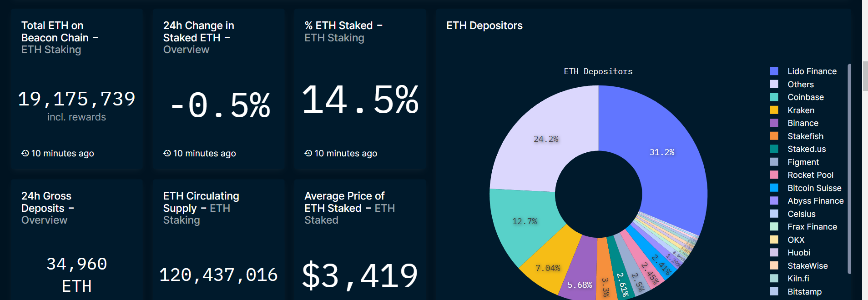Toggle the Rocket Pool legend entry
The image size is (868, 300).
[810, 175]
